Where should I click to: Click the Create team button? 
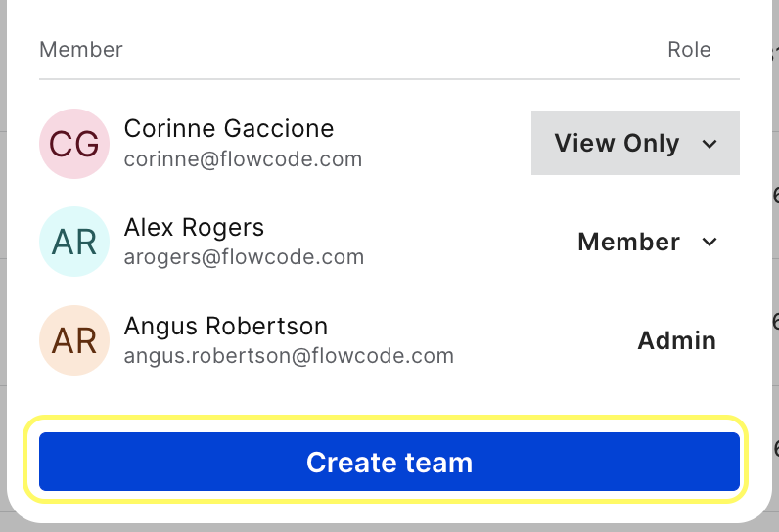point(389,462)
